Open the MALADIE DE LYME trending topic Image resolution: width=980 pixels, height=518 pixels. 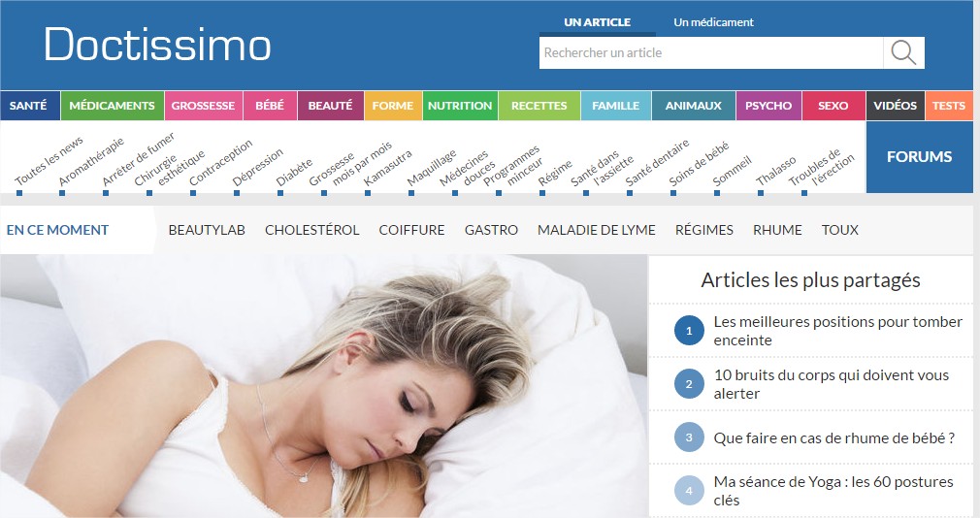597,230
